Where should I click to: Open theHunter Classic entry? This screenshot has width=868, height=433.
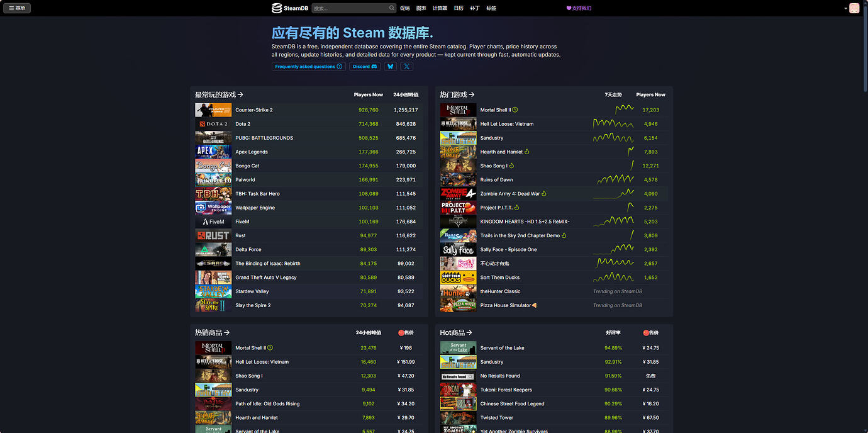(554, 291)
